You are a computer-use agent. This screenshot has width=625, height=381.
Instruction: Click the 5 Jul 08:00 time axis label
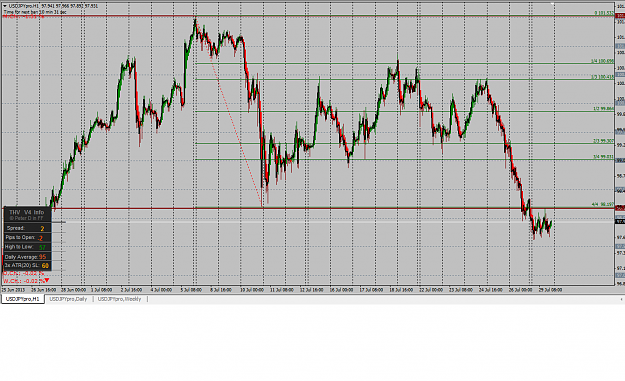pyautogui.click(x=191, y=290)
